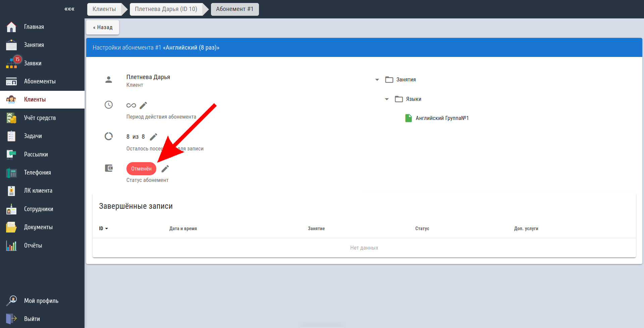
Task: Click the Клиенты people icon
Action: (11, 100)
